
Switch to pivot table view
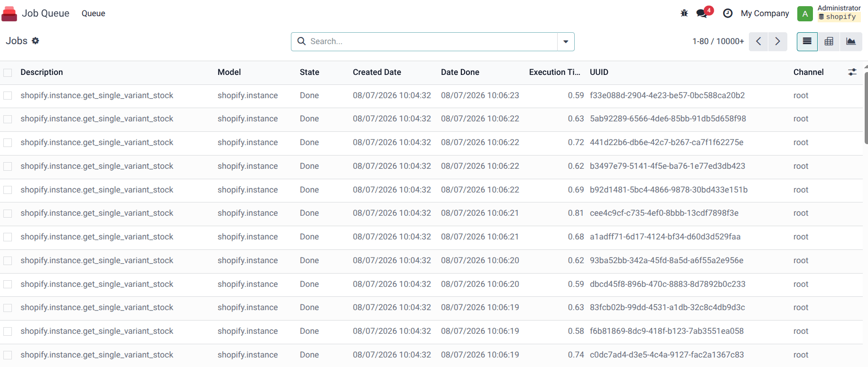tap(829, 41)
